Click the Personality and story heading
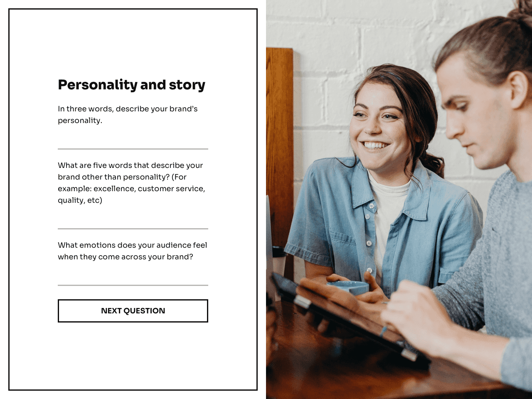Viewport: 532px width, 399px height. tap(131, 85)
